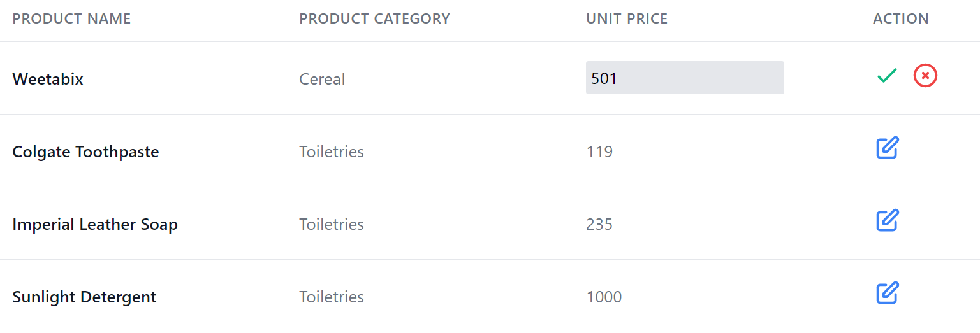The height and width of the screenshot is (333, 980).
Task: Confirm the Weetabix price edit with checkmark
Action: pyautogui.click(x=887, y=76)
